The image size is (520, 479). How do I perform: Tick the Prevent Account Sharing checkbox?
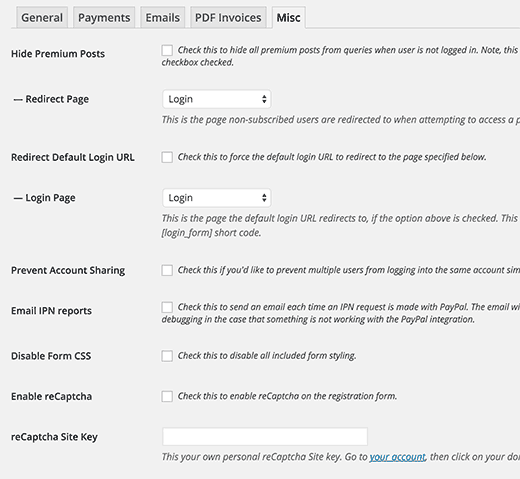click(167, 270)
